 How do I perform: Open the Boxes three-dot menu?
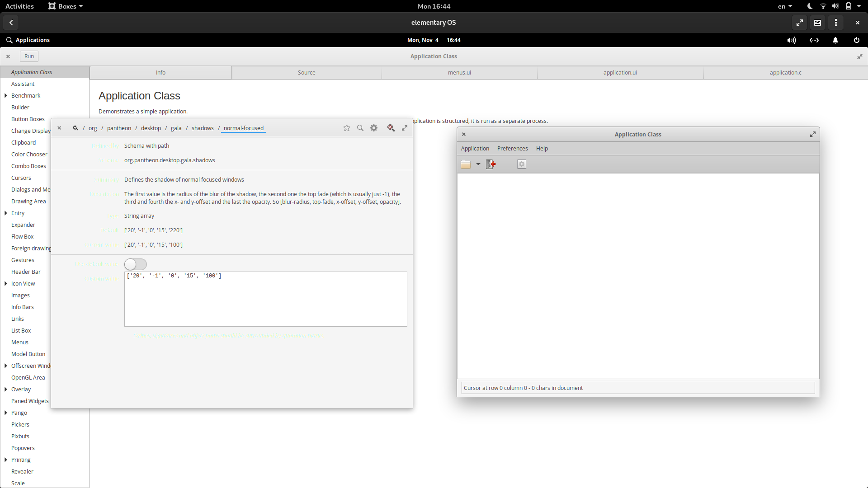(x=836, y=22)
